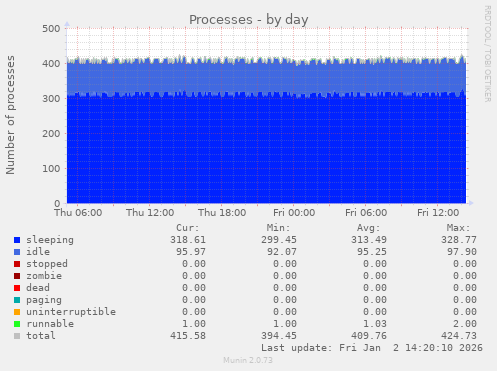497x371 pixels.
Task: Select the 'stopped' legend label
Action: click(x=47, y=264)
